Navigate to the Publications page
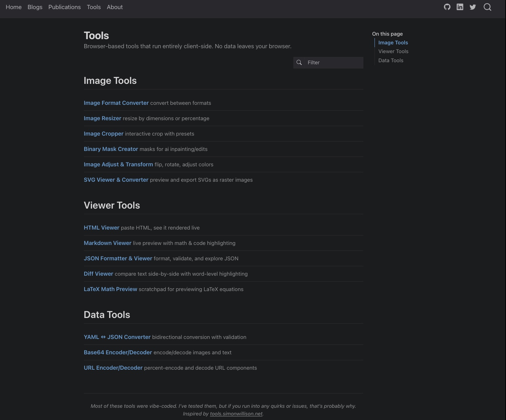The height and width of the screenshot is (420, 506). tap(64, 7)
